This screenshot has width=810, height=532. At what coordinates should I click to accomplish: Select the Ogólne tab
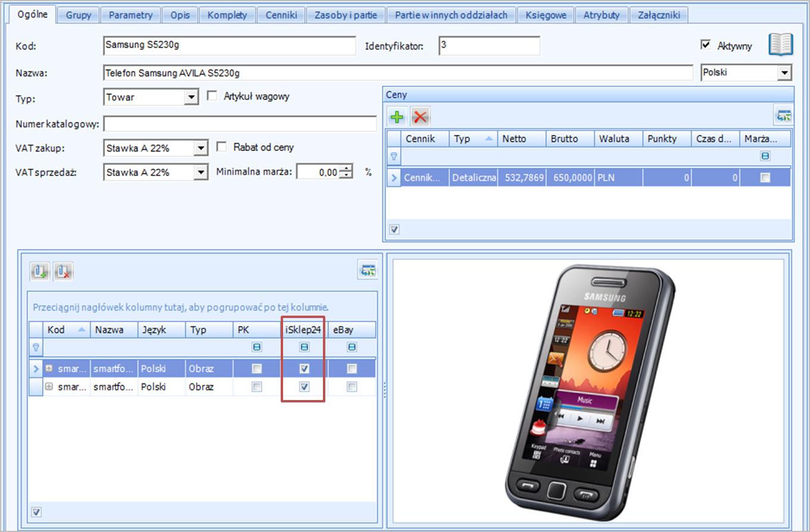(x=33, y=14)
